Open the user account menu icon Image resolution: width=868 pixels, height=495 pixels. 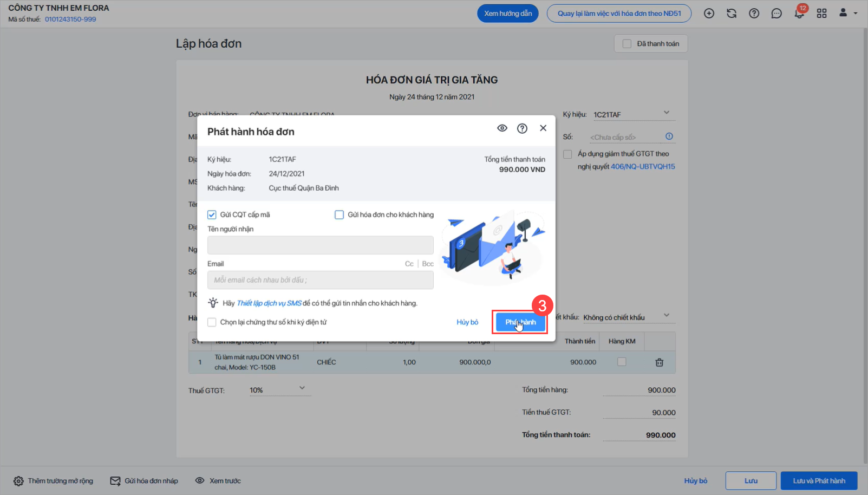(847, 13)
